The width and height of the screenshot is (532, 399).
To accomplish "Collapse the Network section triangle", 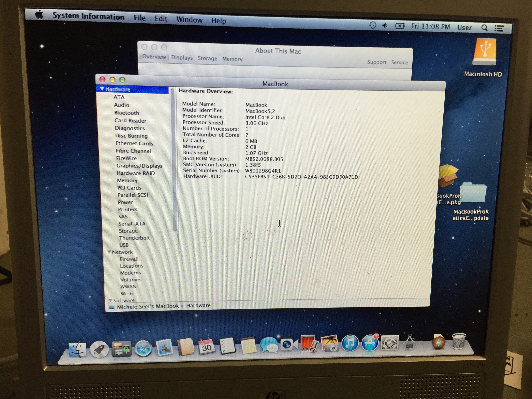I will (109, 252).
